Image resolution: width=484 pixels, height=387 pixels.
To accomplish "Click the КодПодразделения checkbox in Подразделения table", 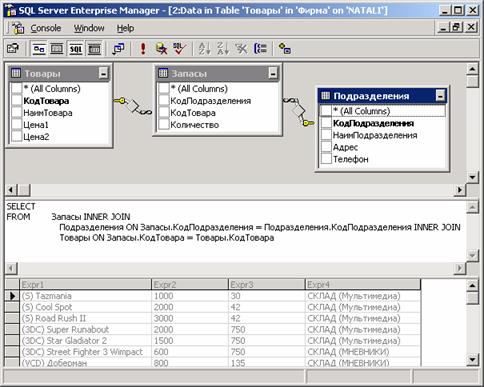I will click(x=326, y=123).
